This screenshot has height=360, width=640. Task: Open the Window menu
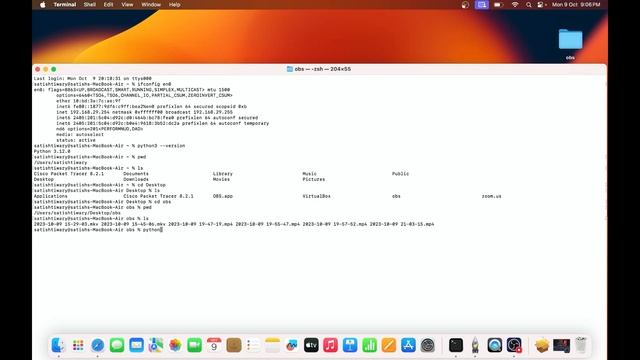pos(151,4)
